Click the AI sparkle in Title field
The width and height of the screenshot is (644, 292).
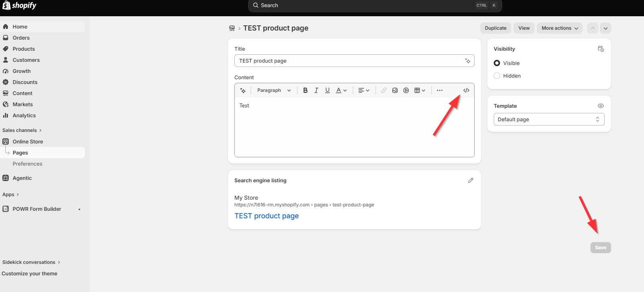[x=468, y=61]
